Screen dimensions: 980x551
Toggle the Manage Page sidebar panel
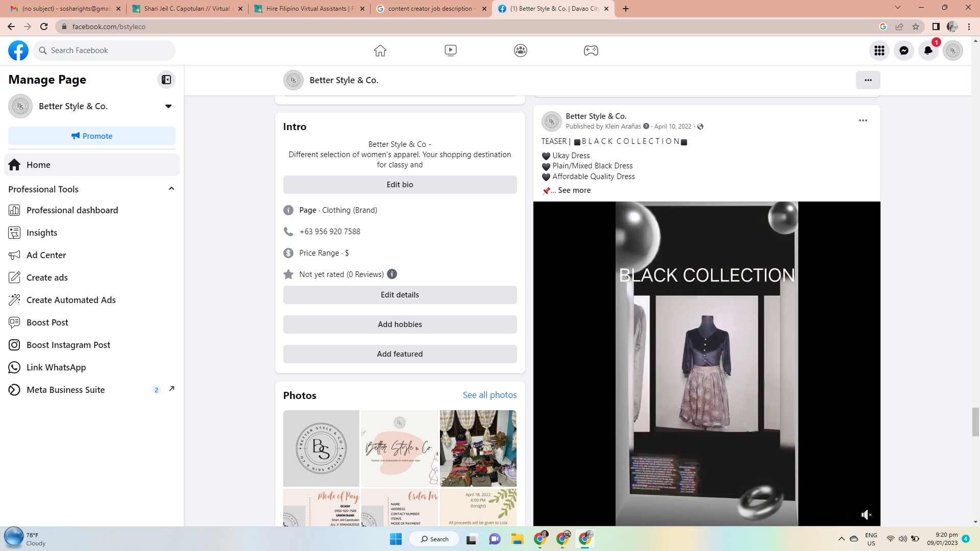(x=166, y=80)
